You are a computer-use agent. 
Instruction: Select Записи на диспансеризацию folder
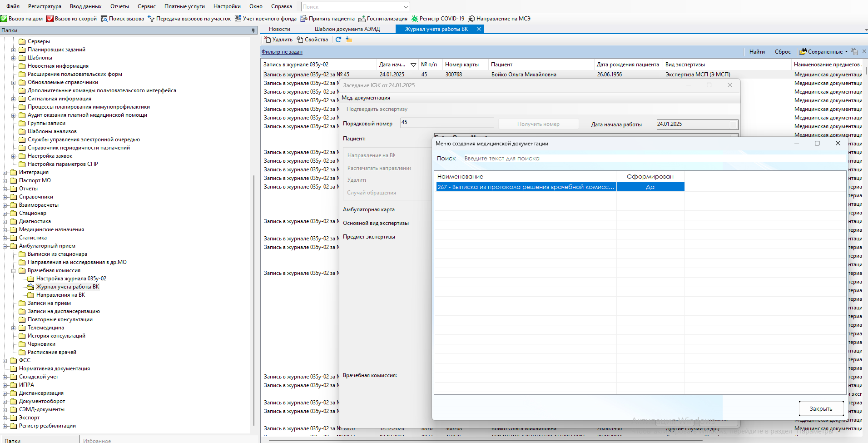point(64,311)
